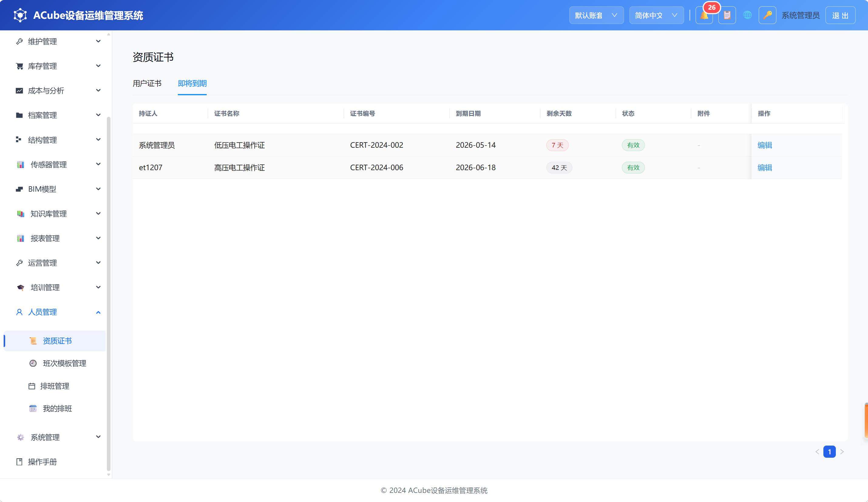Viewport: 868px width, 502px height.
Task: Click the ACube hexagon logo
Action: (20, 15)
